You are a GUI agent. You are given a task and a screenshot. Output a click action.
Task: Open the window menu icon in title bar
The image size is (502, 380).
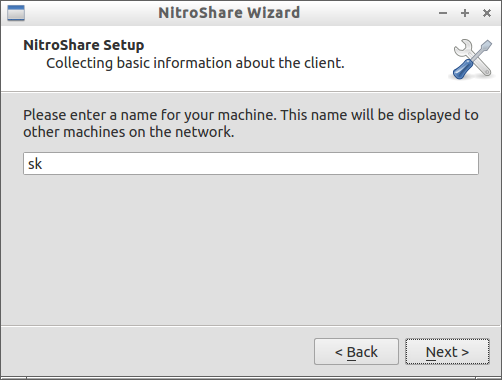16,13
